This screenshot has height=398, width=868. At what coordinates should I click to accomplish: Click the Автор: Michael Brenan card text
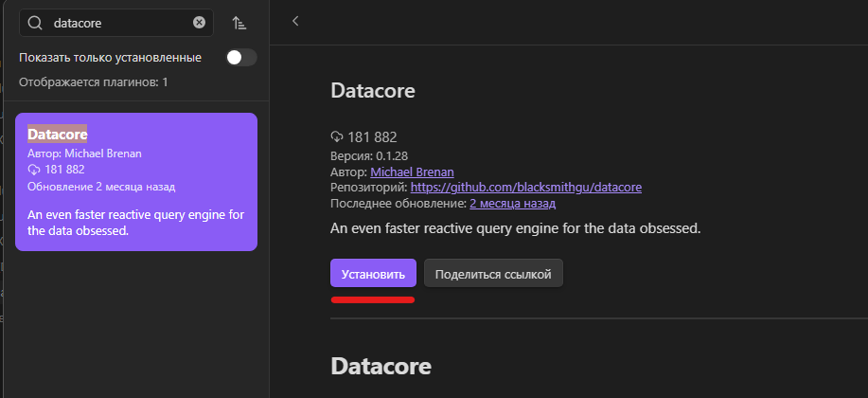[84, 154]
